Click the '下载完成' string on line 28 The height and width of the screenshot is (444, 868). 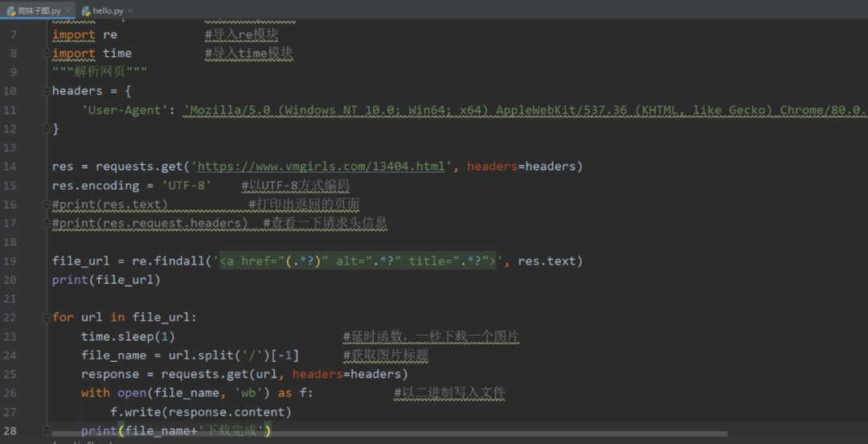[232, 430]
